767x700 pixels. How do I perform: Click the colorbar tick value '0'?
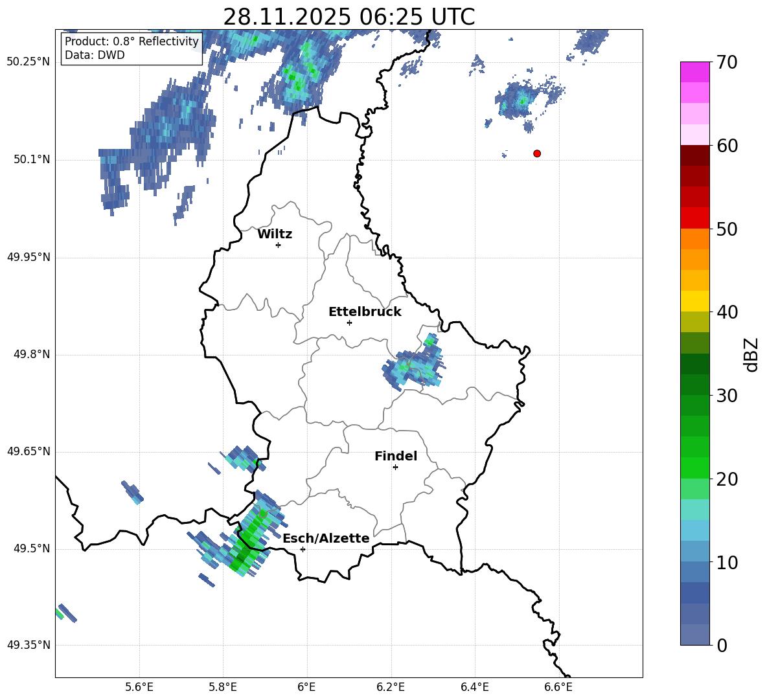(722, 646)
